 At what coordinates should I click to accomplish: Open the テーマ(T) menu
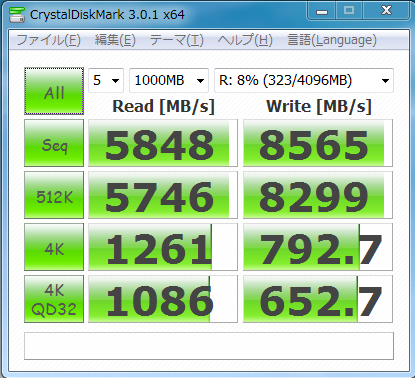177,40
